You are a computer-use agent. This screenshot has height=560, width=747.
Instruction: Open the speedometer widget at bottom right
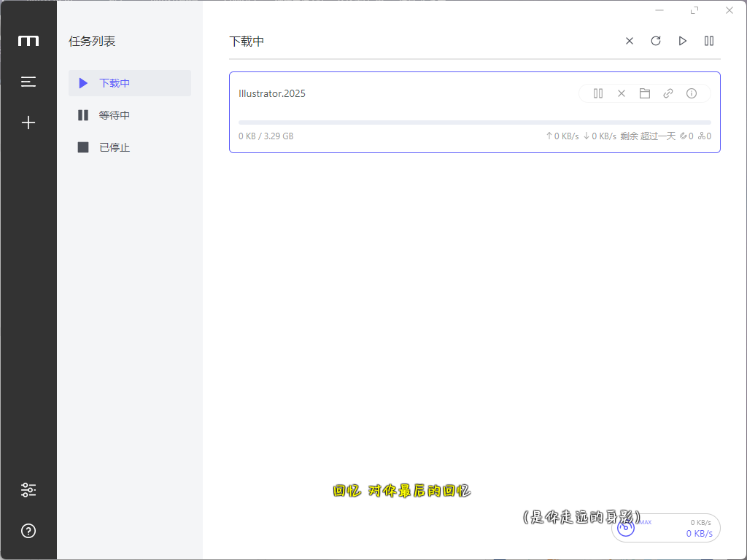point(665,528)
